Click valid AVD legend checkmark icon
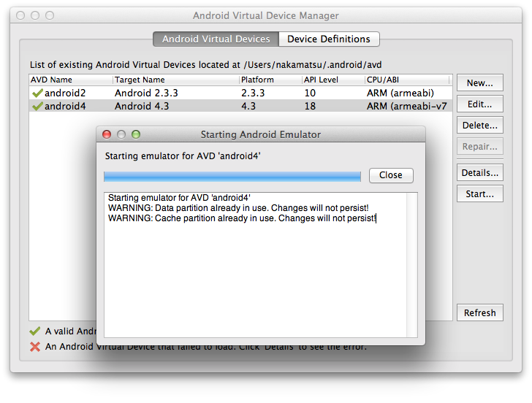 pyautogui.click(x=35, y=331)
